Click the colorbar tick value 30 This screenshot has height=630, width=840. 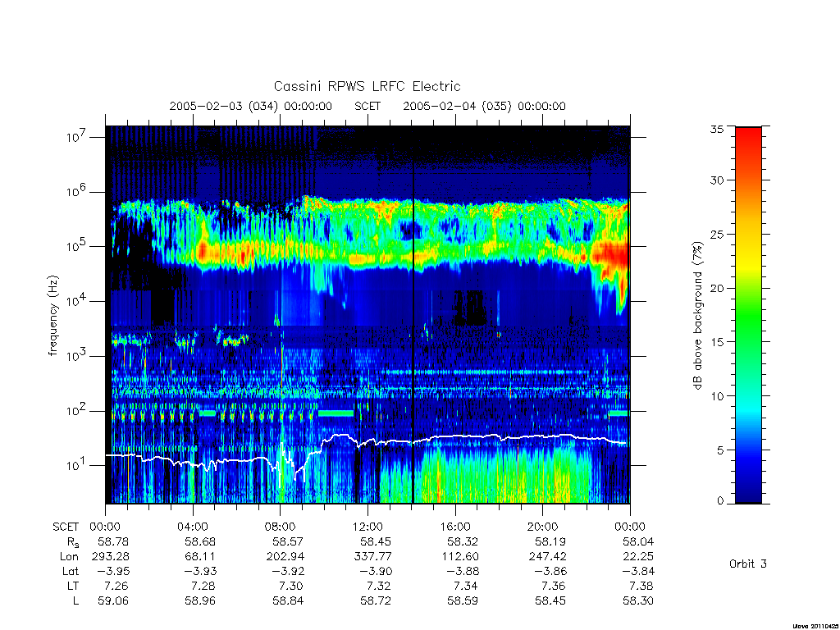point(716,180)
